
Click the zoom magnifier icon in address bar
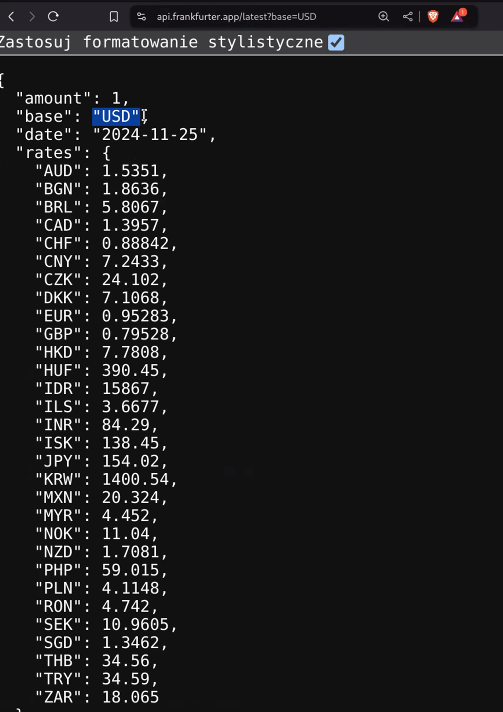pyautogui.click(x=384, y=17)
